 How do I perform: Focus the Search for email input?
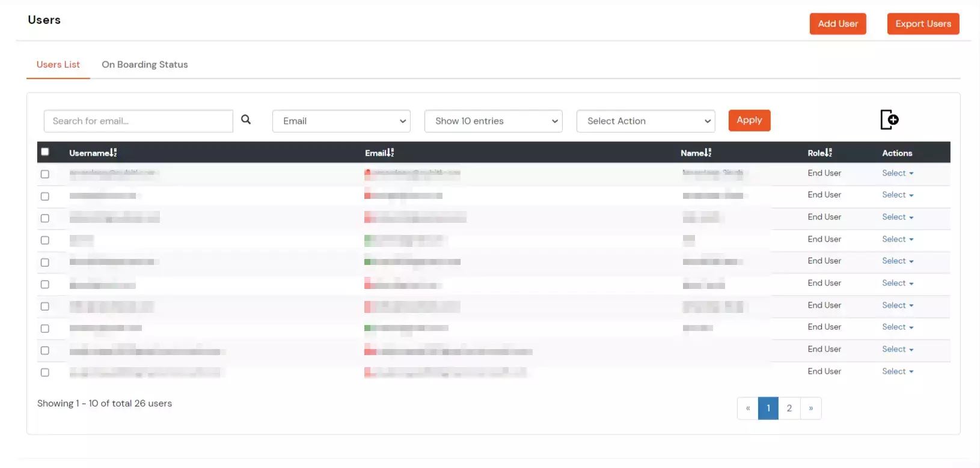(138, 121)
